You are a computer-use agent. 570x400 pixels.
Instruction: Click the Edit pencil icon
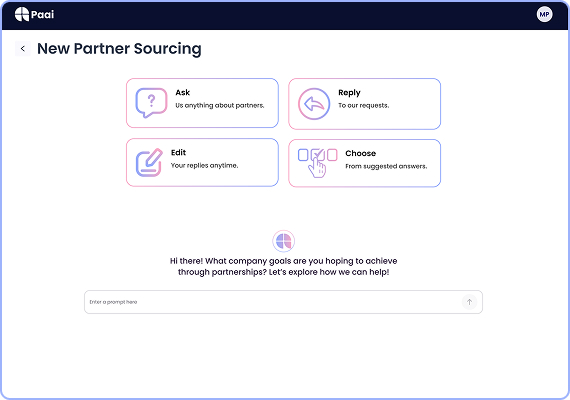[x=149, y=163]
